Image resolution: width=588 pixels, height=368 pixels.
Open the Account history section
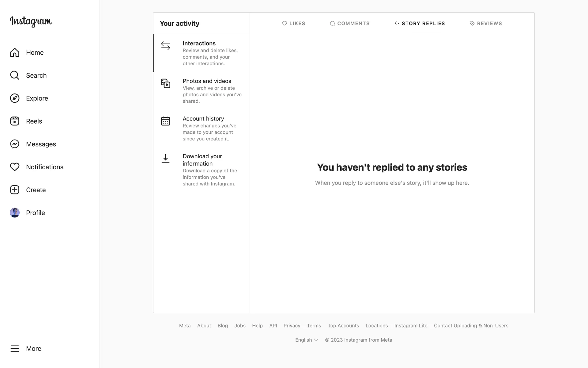tap(203, 119)
